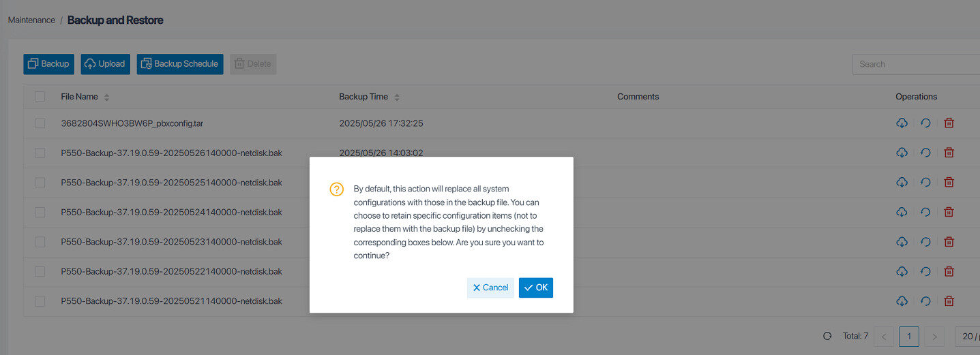Screen dimensions: 980x355
Task: Restore the 20250524140000 netdisk backup
Action: (x=925, y=212)
